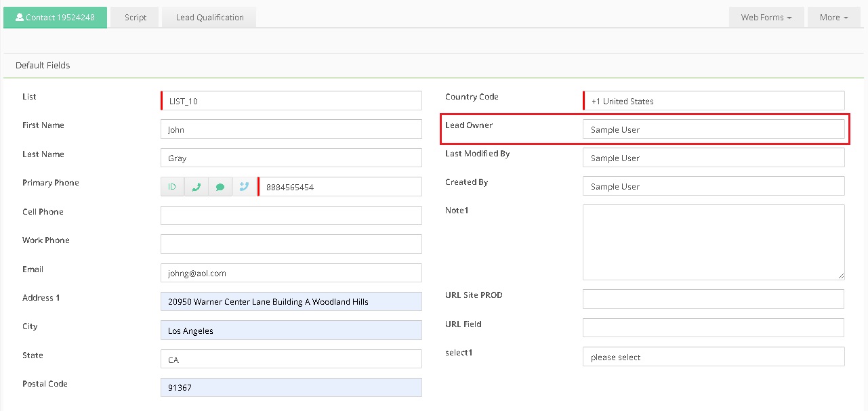
Task: Click the Postal Code label
Action: (45, 384)
